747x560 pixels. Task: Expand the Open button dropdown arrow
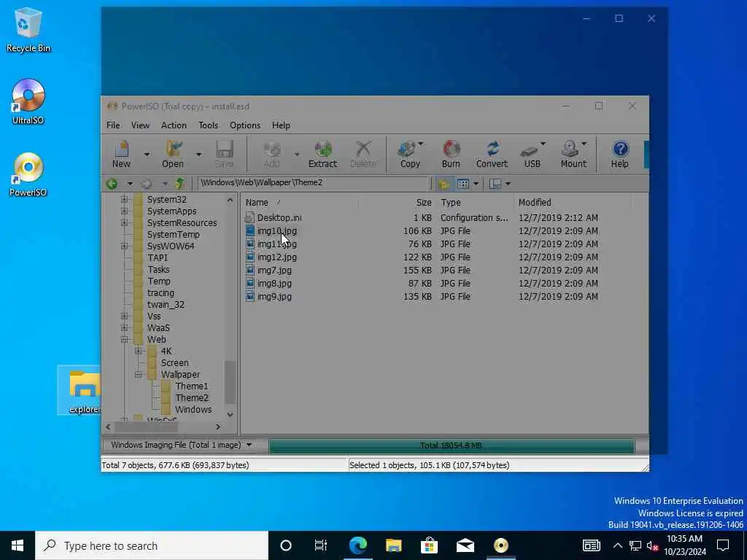198,155
